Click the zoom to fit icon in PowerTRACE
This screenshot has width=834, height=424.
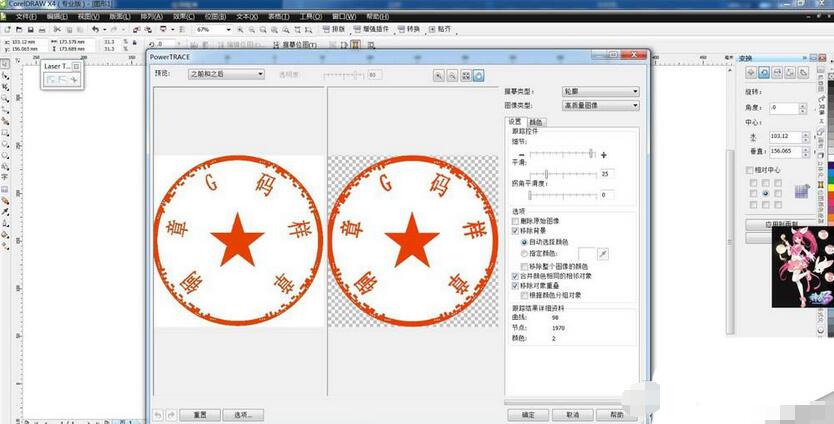(465, 75)
